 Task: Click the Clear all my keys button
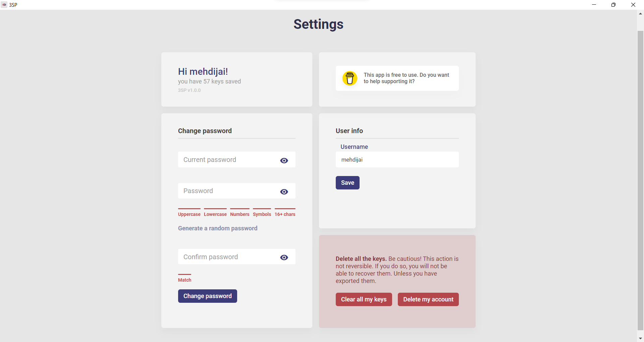pyautogui.click(x=364, y=299)
